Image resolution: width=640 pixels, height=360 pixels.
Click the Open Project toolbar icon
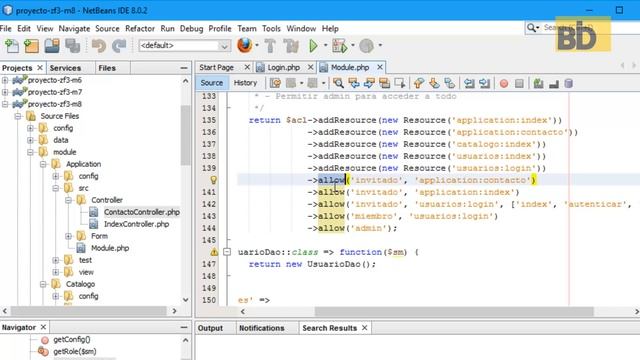coord(52,45)
